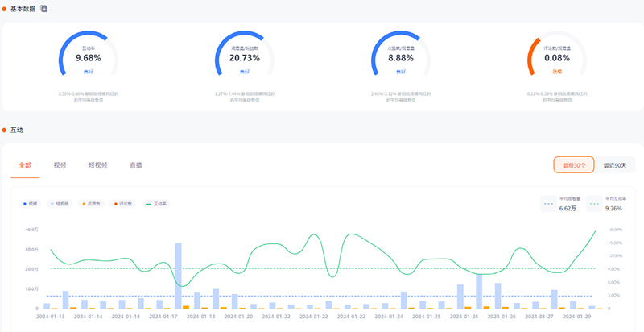Image resolution: width=644 pixels, height=332 pixels.
Task: Switch to the 视频 tab
Action: [60, 164]
